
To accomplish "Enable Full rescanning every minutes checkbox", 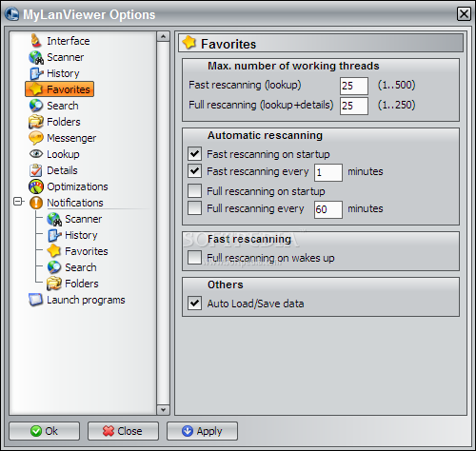I will click(194, 208).
